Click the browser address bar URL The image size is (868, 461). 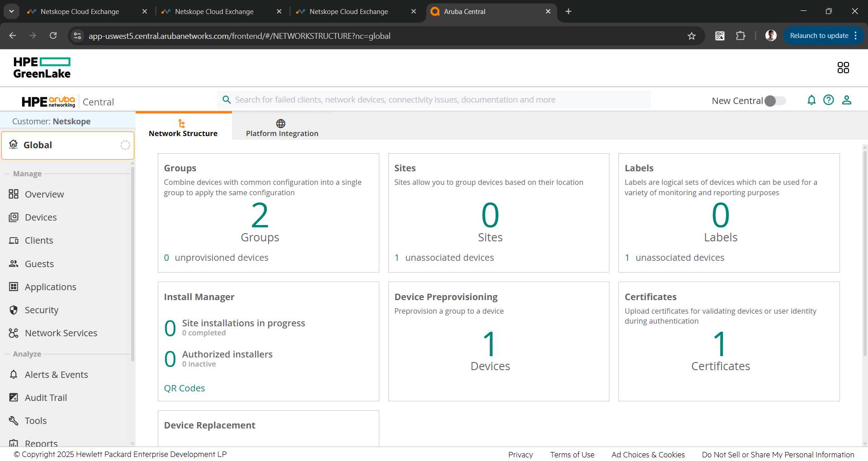(240, 36)
